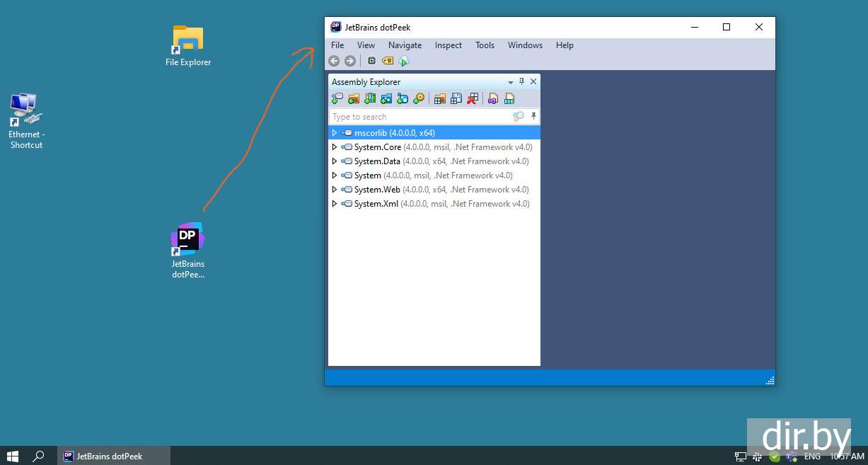Expand the System.Data assembly node
868x465 pixels.
pyautogui.click(x=335, y=161)
